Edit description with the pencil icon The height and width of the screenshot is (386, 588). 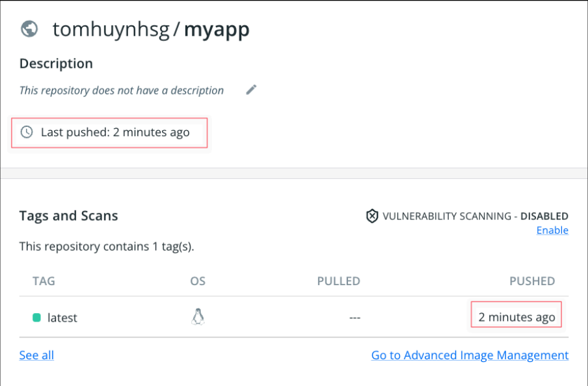(x=251, y=90)
